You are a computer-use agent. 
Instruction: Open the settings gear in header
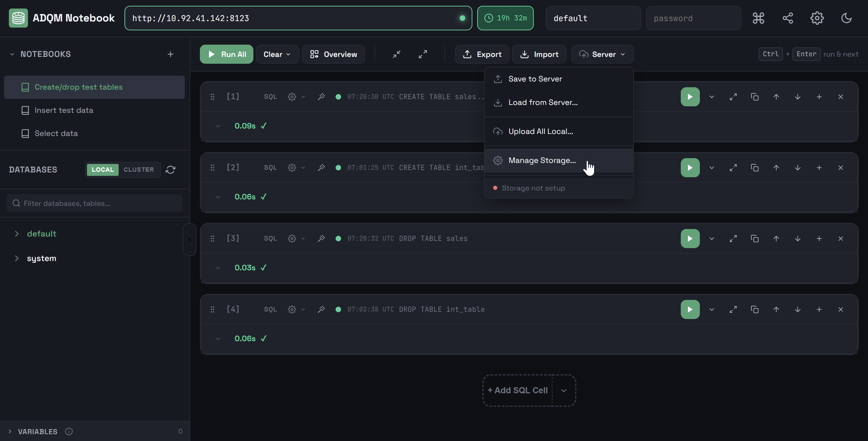click(817, 18)
